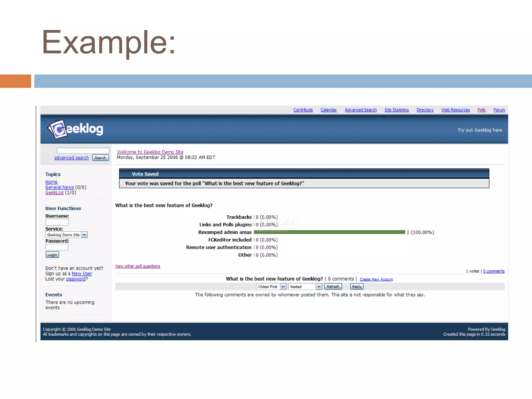Open the New User signup link
The image size is (532, 399).
point(82,274)
